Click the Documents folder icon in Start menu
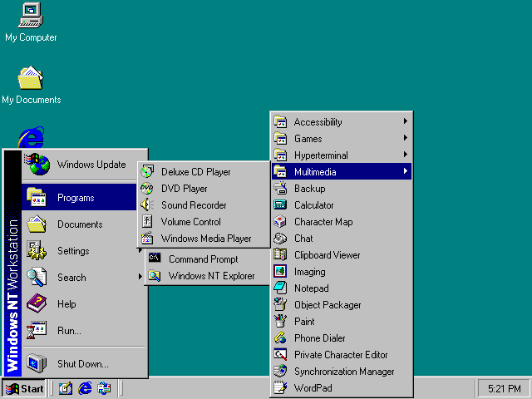 [x=37, y=224]
